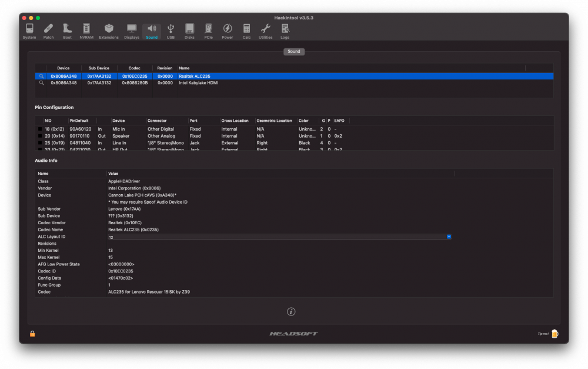Select the Realtek ALC235 device row

coord(294,76)
